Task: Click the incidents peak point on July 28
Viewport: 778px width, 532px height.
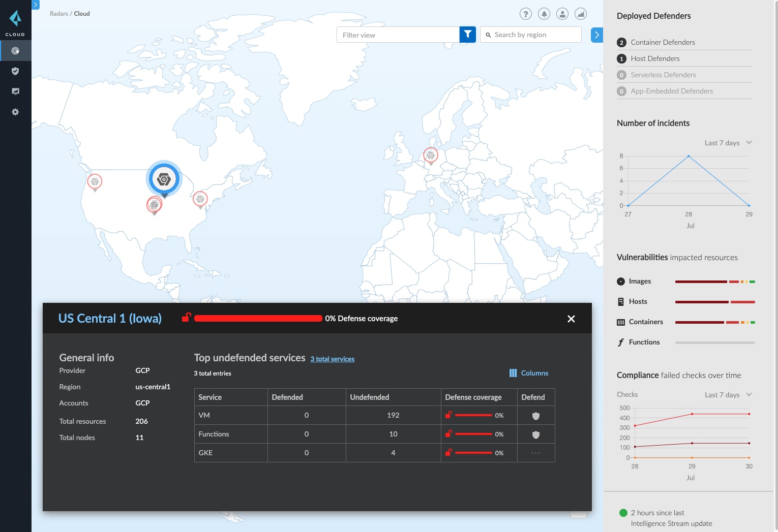Action: (689, 156)
